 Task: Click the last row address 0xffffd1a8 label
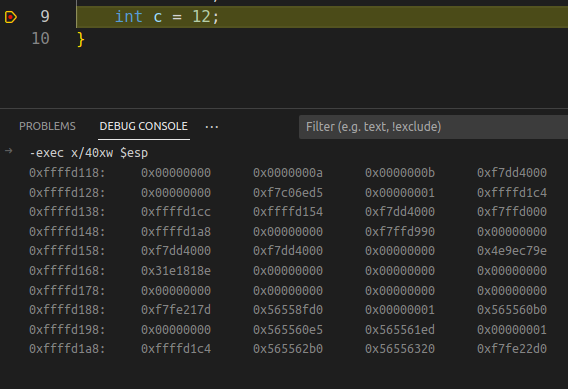coord(67,349)
